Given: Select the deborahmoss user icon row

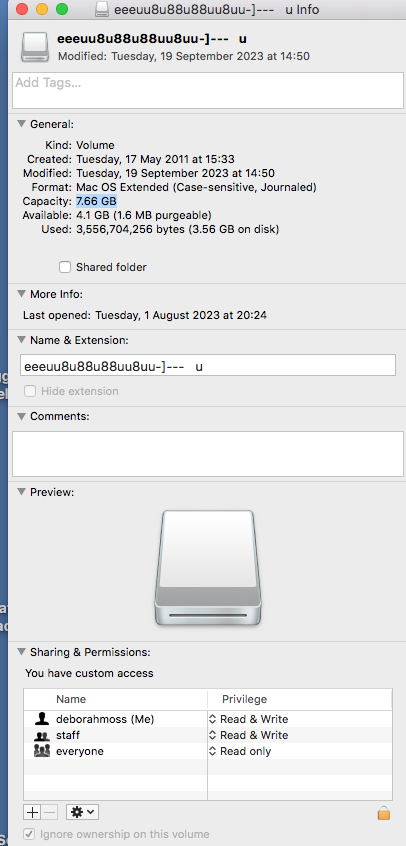Looking at the screenshot, I should 208,719.
